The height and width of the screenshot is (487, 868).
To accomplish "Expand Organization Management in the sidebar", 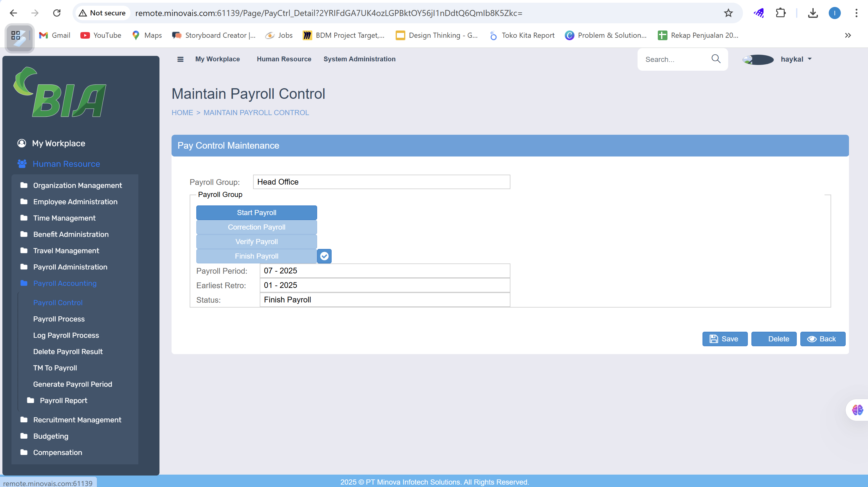I will tap(78, 185).
